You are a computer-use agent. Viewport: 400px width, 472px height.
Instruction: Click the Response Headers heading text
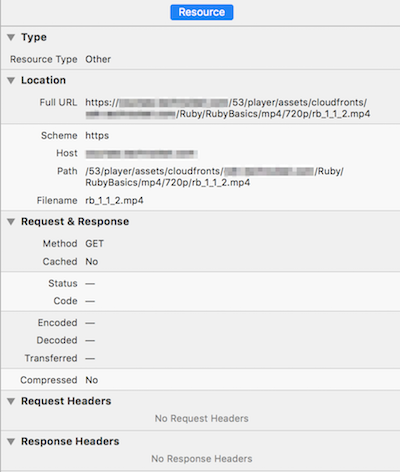(x=70, y=441)
